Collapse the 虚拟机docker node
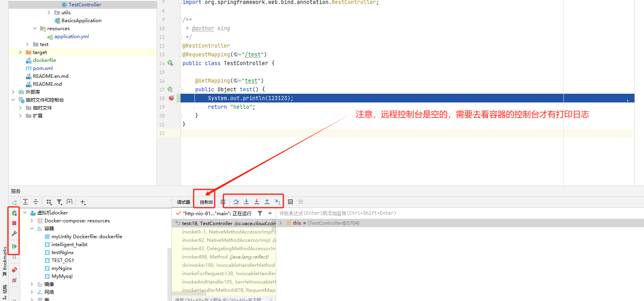 pyautogui.click(x=25, y=212)
